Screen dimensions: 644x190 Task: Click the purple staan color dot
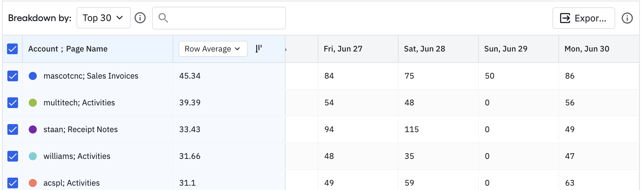pos(33,129)
